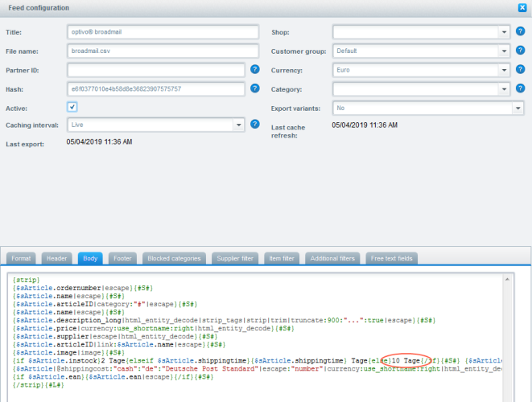Select the Body tab
Screen dimensions: 532x402
(90, 258)
